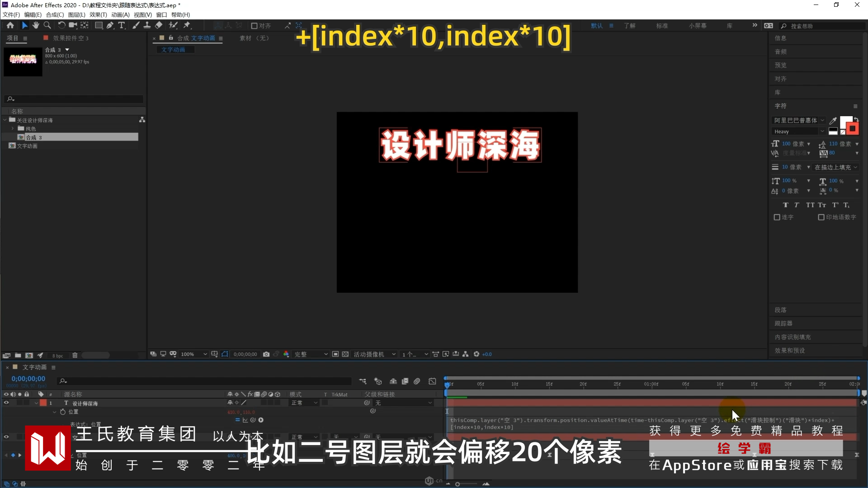The image size is (868, 488).
Task: Take a snapshot with camera icon
Action: pos(266,354)
